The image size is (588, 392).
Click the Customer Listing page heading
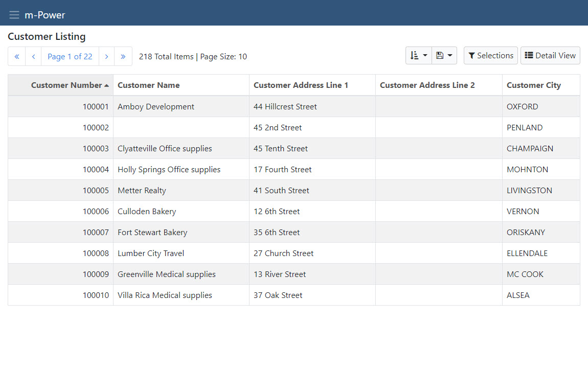click(47, 37)
